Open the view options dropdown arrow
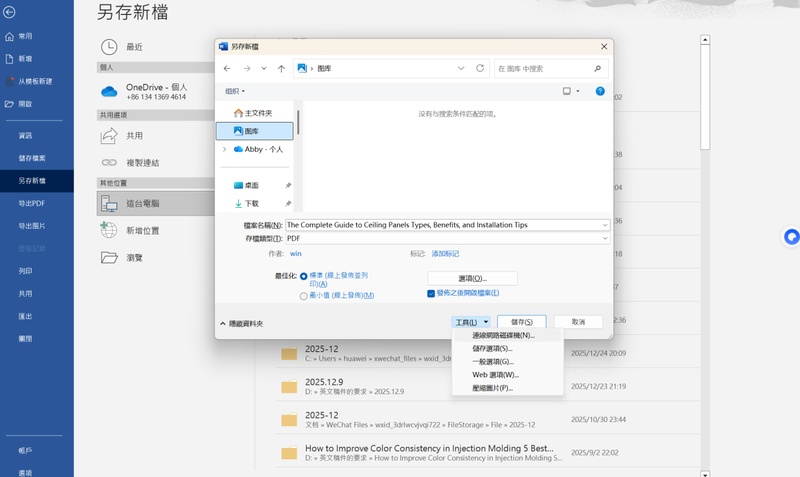Screen dimensions: 800x477 (x=578, y=91)
